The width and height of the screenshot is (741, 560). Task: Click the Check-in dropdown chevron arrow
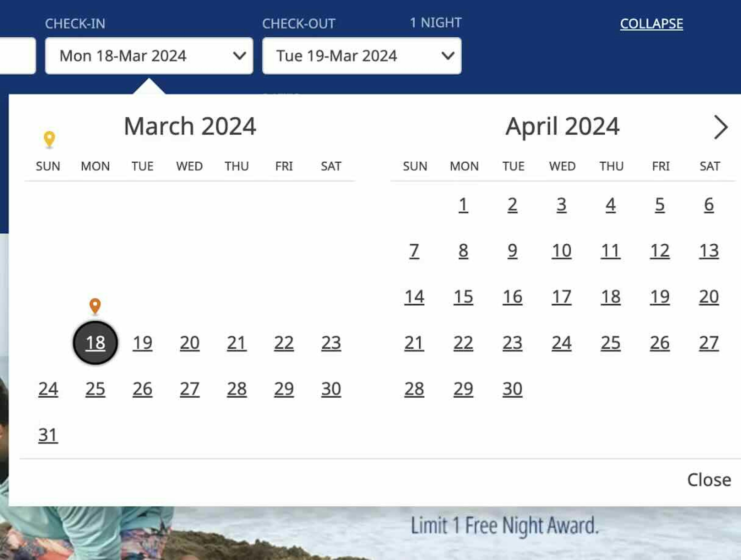[x=239, y=56]
